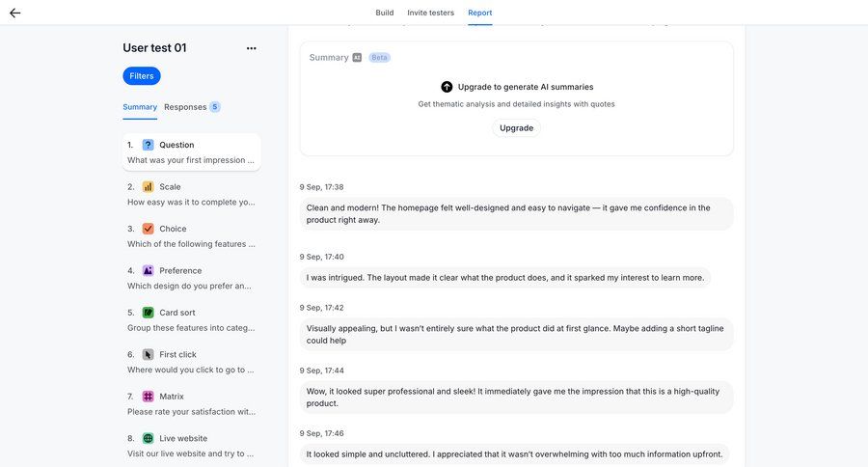
Task: Click the Preference question icon
Action: coord(148,271)
